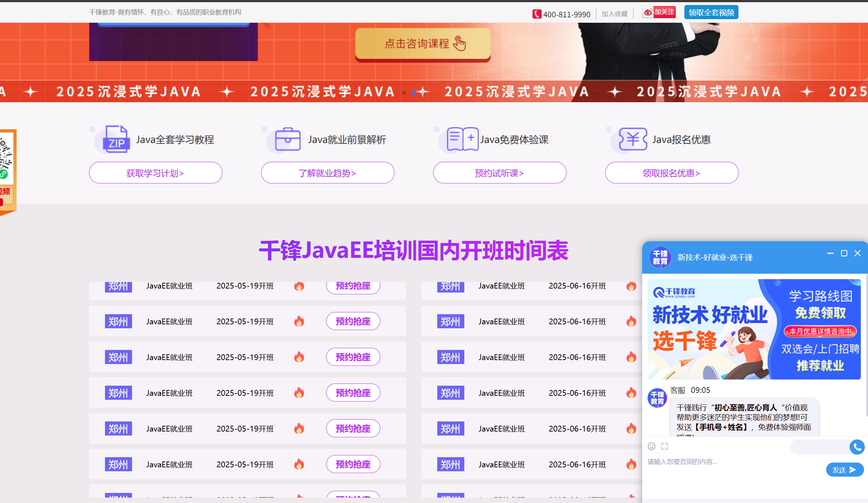Click 领取全套视频 blue top button
This screenshot has height=503, width=868.
tap(711, 13)
